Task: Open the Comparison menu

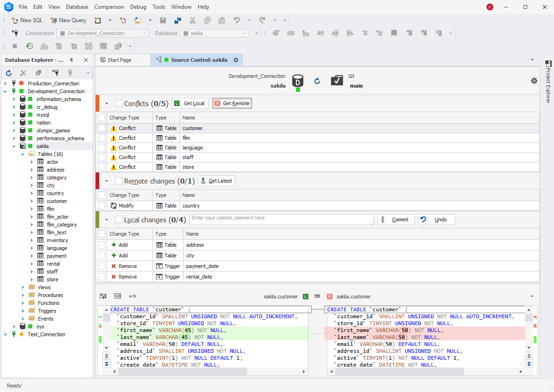Action: (109, 7)
